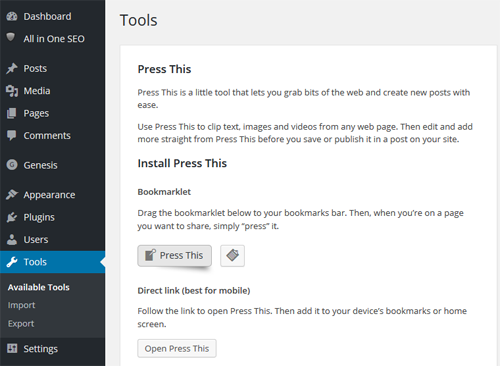Click the Genesis circular G icon
This screenshot has height=366, width=500.
[x=12, y=165]
